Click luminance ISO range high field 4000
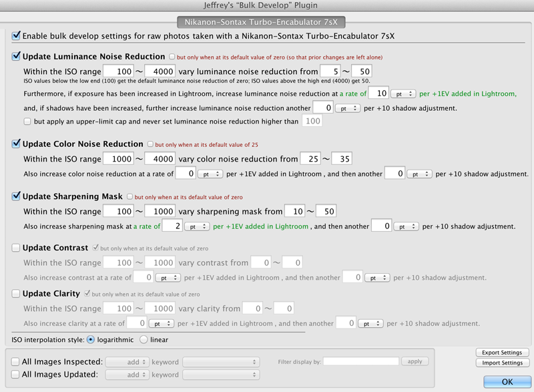Image resolution: width=534 pixels, height=392 pixels. (160, 71)
